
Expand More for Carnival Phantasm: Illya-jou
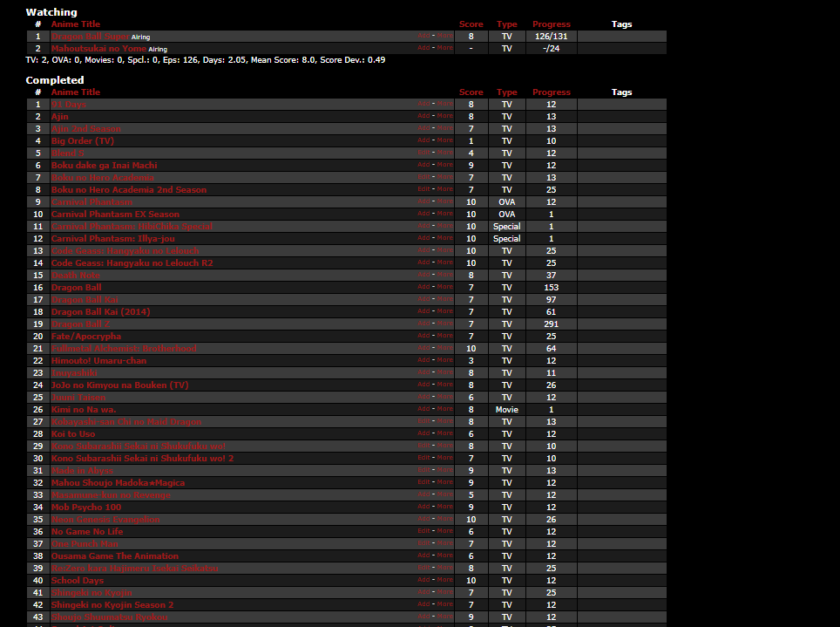click(x=444, y=237)
